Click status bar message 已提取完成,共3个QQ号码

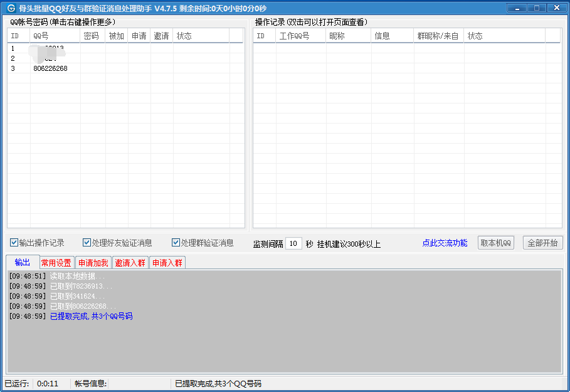[x=218, y=384]
